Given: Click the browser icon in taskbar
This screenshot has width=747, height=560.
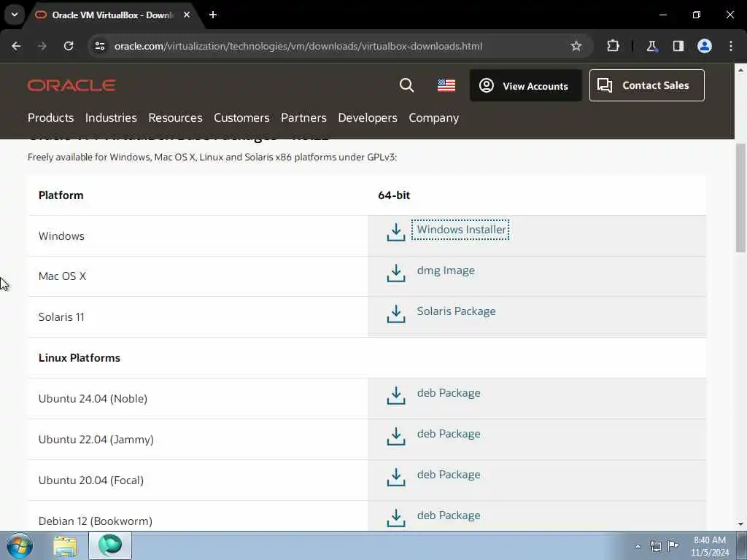Looking at the screenshot, I should click(110, 545).
